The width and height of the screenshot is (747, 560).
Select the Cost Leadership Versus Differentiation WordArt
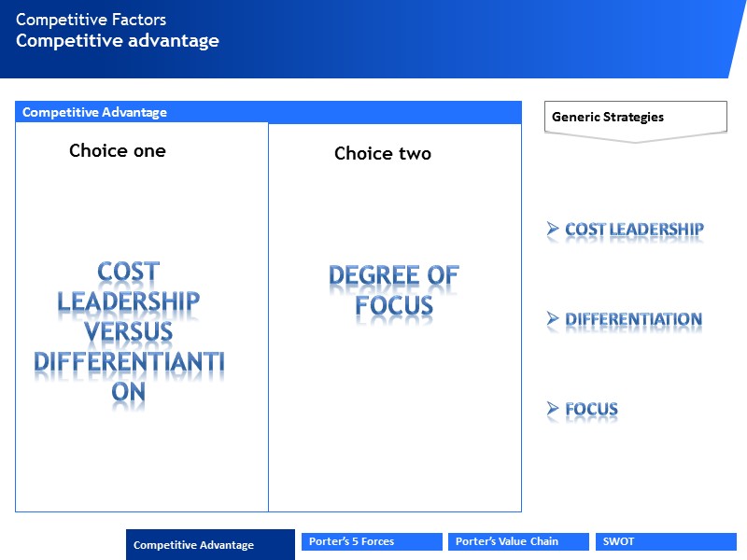coord(129,331)
